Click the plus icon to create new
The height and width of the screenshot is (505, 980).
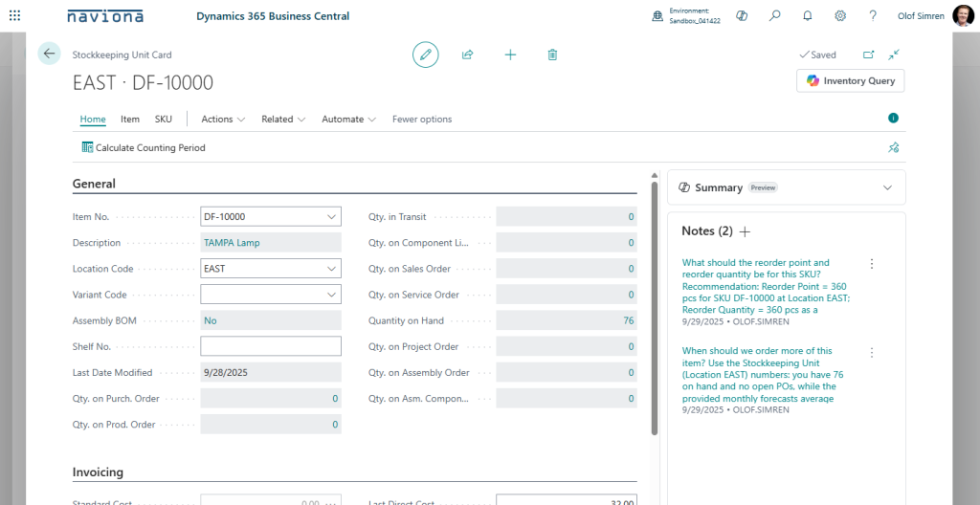pyautogui.click(x=510, y=55)
